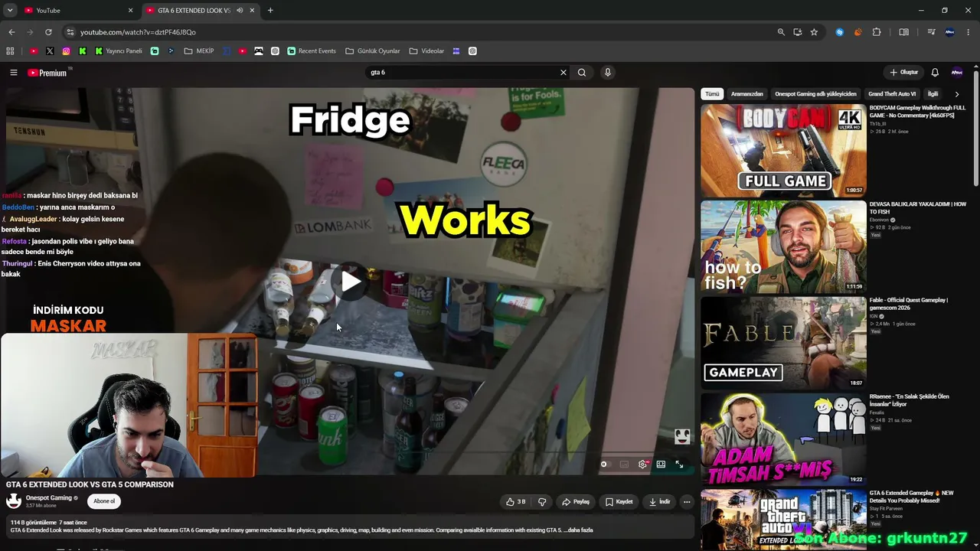Open the ADAM TİMSAH video thumbnail
The height and width of the screenshot is (551, 980).
point(783,440)
